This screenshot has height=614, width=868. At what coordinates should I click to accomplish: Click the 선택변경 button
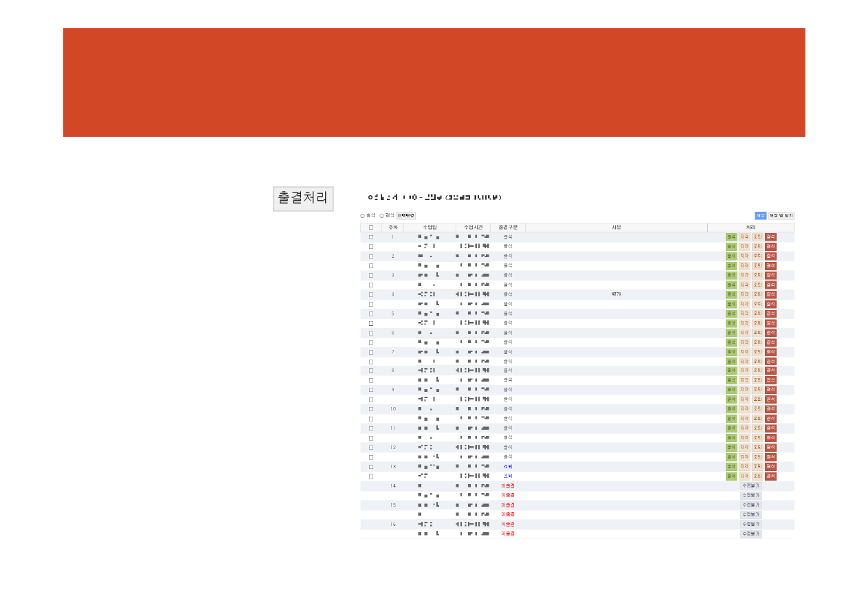coord(405,216)
